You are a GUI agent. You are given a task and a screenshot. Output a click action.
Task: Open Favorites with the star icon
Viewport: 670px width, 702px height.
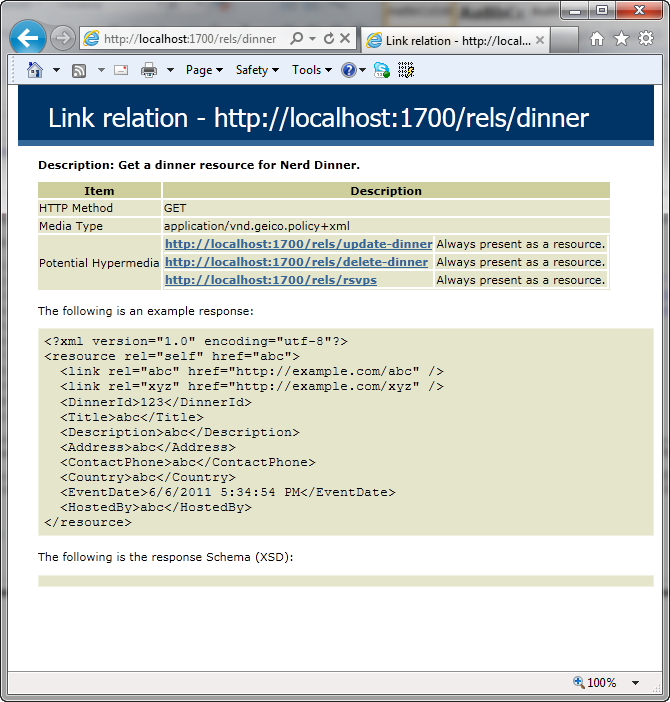[621, 39]
